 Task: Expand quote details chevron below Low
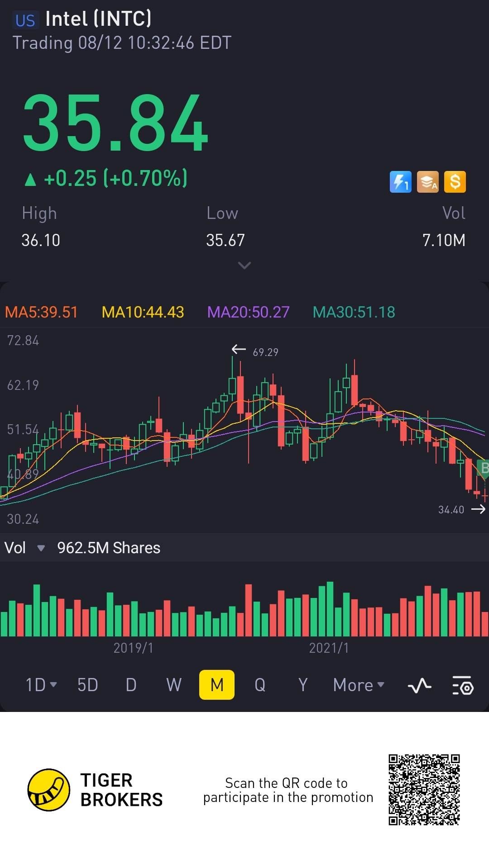[x=244, y=266]
